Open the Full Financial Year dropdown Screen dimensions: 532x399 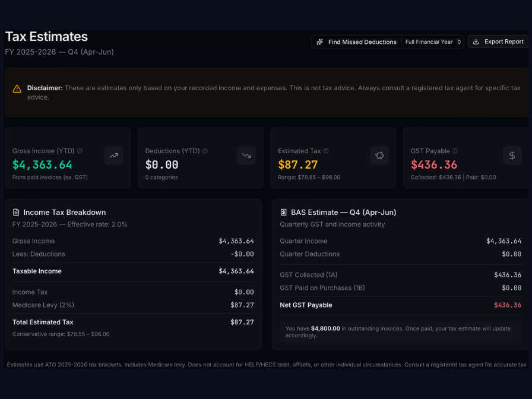(x=433, y=42)
